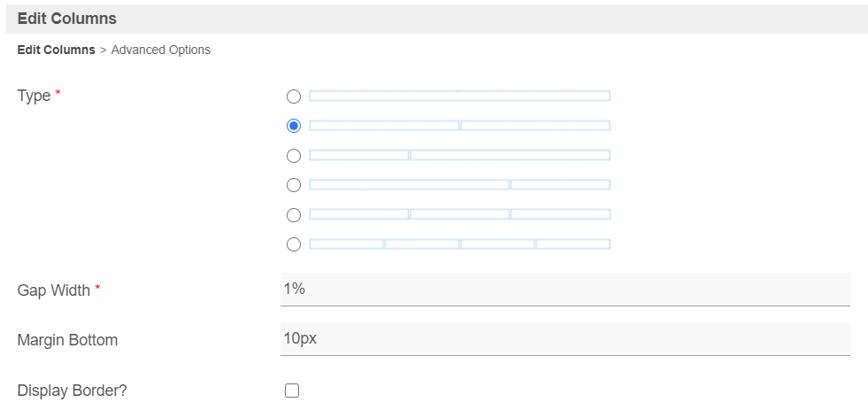Select the selected two-column type radio button

294,126
